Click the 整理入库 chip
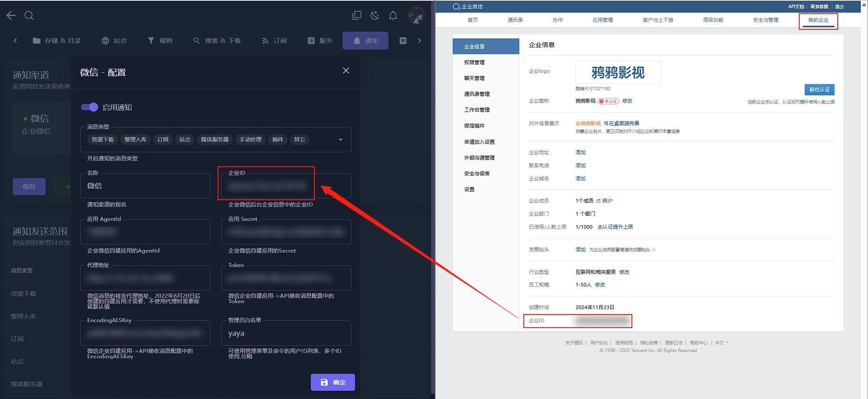This screenshot has height=399, width=868. point(136,140)
